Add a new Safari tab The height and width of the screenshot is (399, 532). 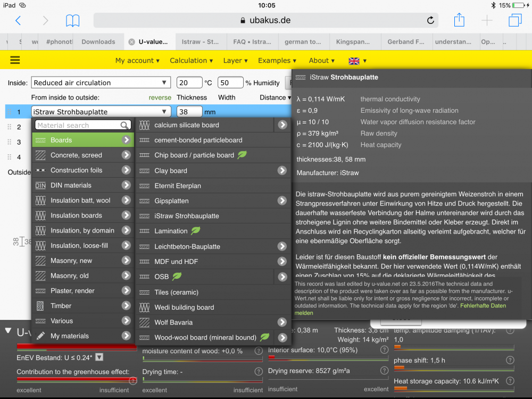tap(487, 20)
